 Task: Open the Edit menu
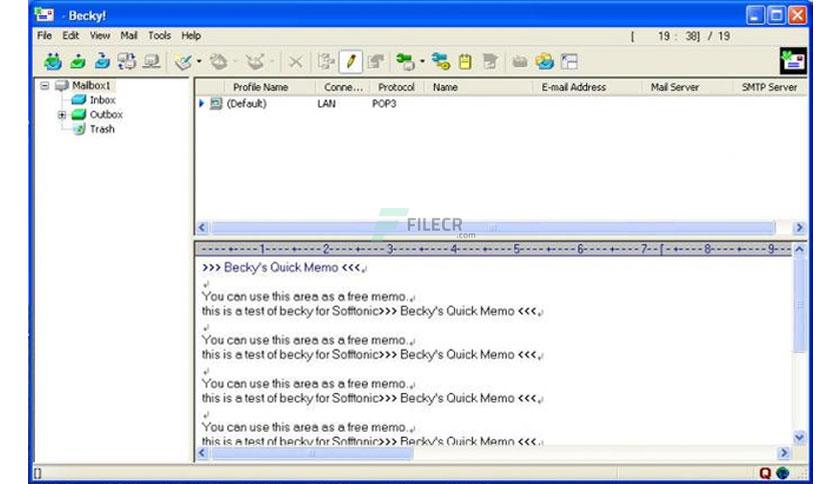point(70,36)
